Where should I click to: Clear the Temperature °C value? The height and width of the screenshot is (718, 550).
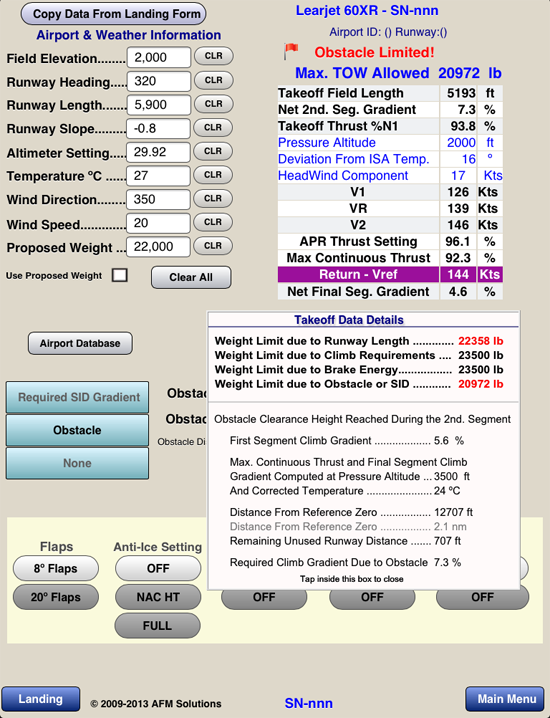coord(213,175)
